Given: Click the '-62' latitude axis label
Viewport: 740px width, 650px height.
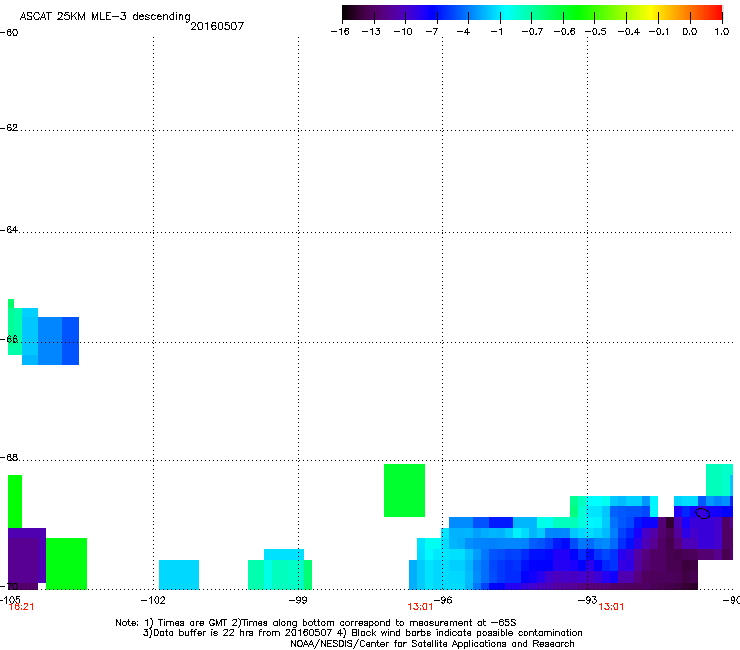Looking at the screenshot, I should click(9, 128).
